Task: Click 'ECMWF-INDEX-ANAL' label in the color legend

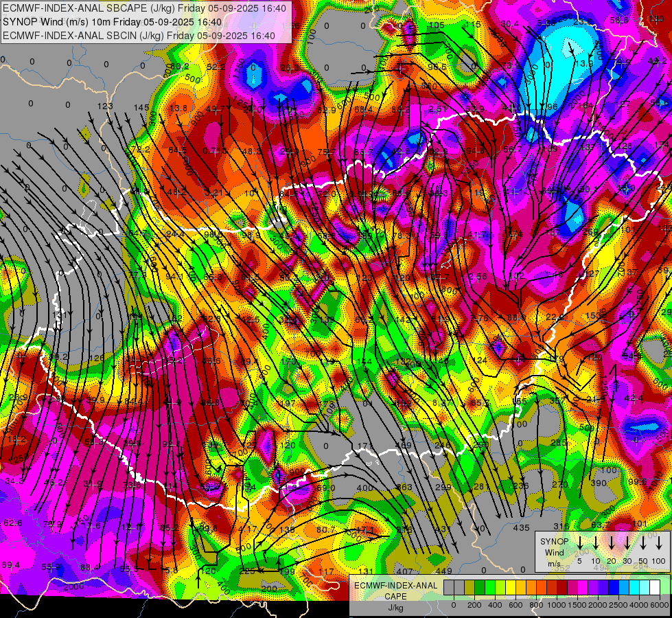Action: [395, 586]
